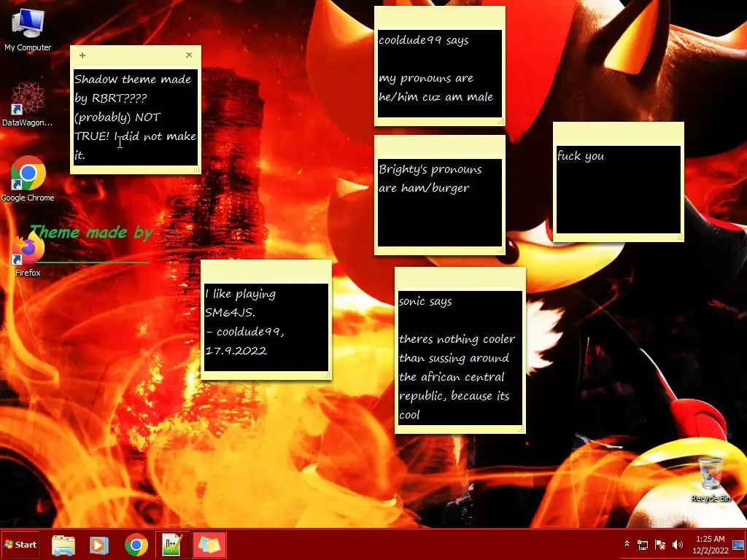Open the volume control speaker icon

[678, 544]
